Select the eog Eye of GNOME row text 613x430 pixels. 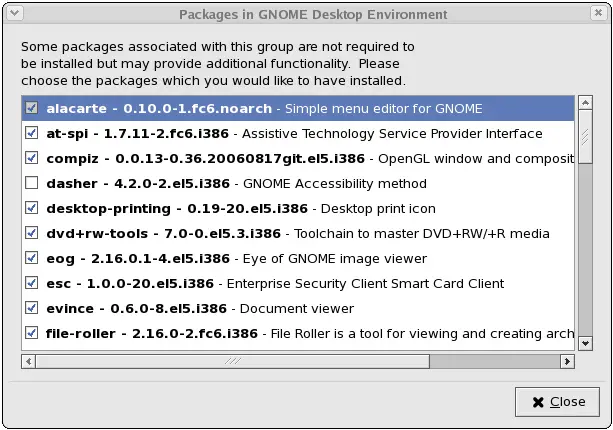220,258
